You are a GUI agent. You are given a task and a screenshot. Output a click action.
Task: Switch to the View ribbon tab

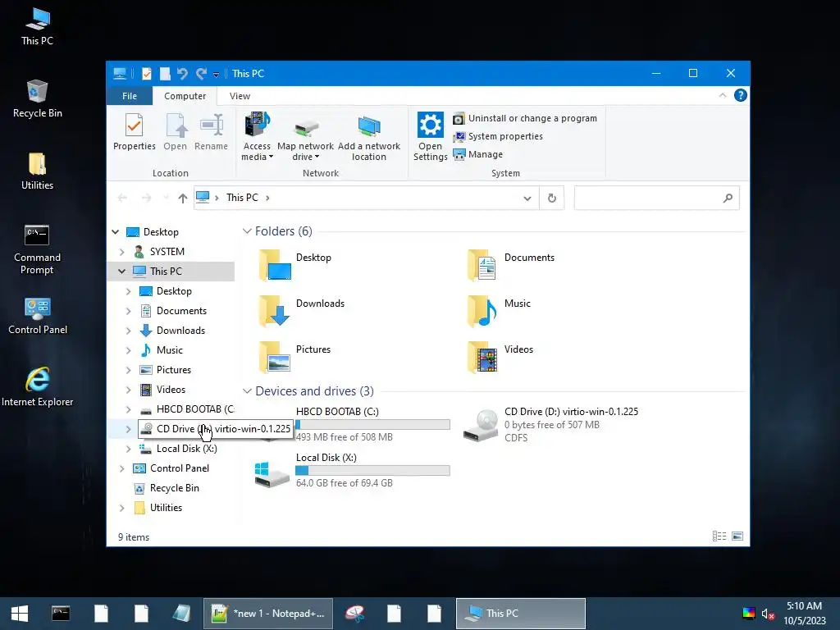tap(240, 96)
